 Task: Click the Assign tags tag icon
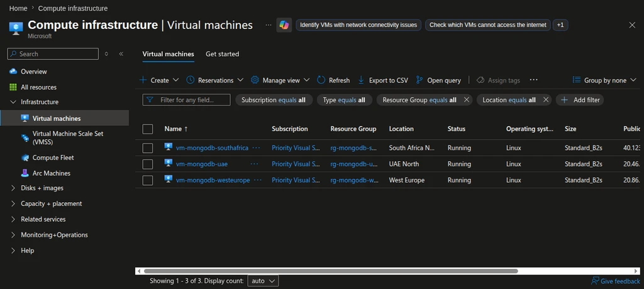[x=480, y=80]
